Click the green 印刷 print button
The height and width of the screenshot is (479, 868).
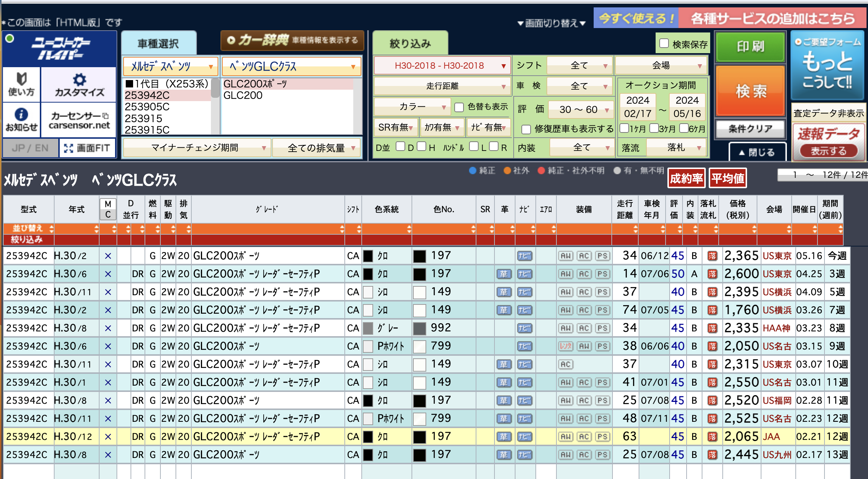tap(750, 47)
